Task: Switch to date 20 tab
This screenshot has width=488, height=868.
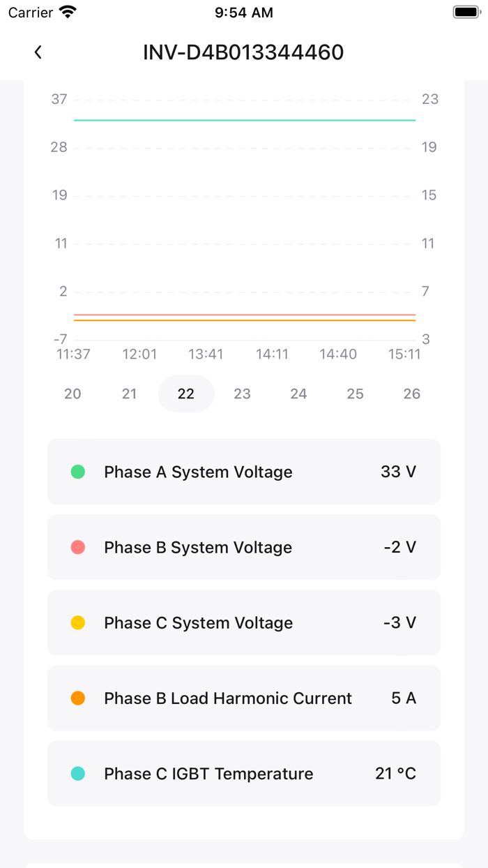Action: pos(73,394)
